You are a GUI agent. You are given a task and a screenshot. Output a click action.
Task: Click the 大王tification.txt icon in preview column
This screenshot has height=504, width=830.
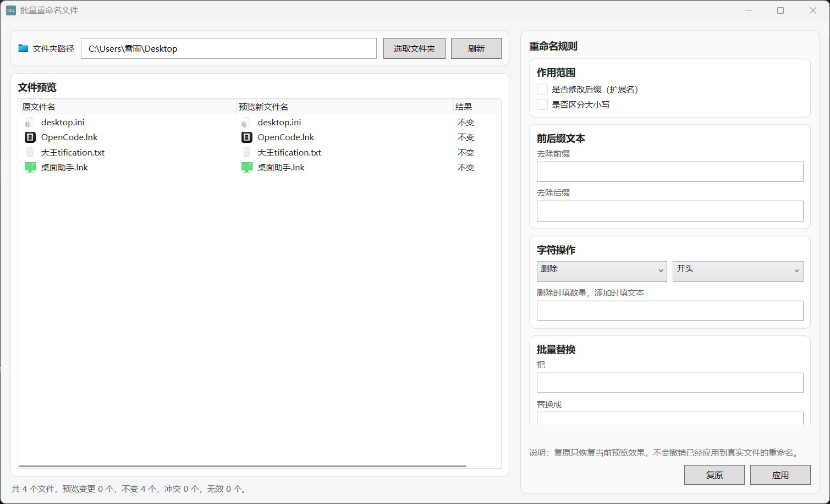pyautogui.click(x=247, y=153)
